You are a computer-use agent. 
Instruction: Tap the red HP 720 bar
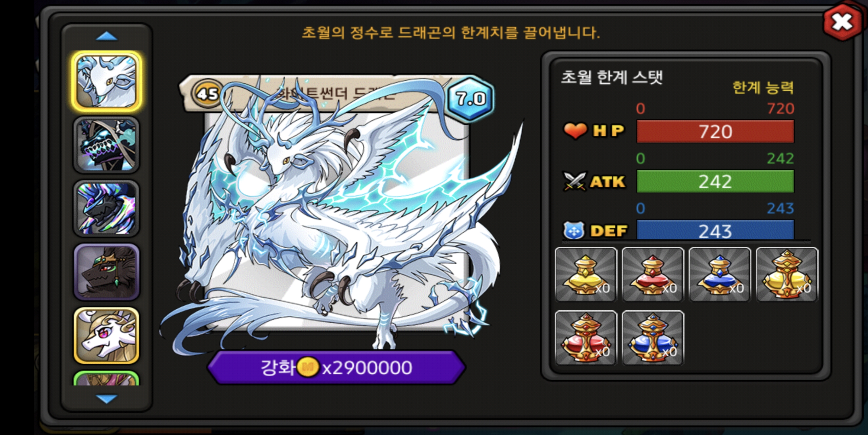[715, 131]
